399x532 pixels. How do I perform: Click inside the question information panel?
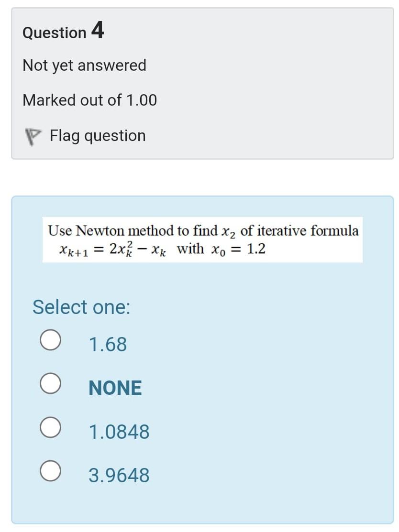click(201, 84)
